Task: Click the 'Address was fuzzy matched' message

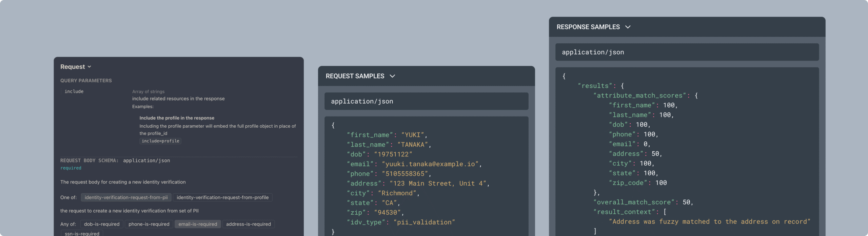Action: [x=710, y=222]
